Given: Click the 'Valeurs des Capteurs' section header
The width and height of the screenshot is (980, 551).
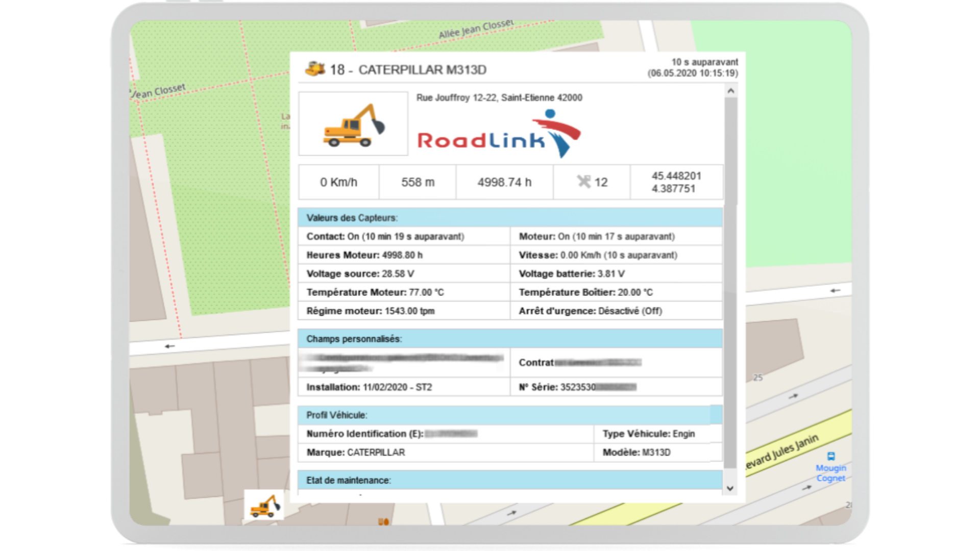Looking at the screenshot, I should pyautogui.click(x=510, y=218).
